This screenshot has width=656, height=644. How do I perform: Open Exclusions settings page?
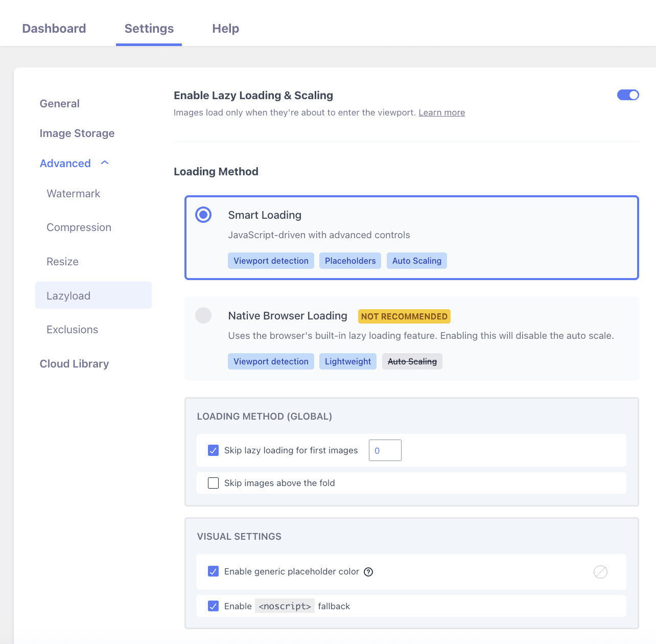[73, 330]
